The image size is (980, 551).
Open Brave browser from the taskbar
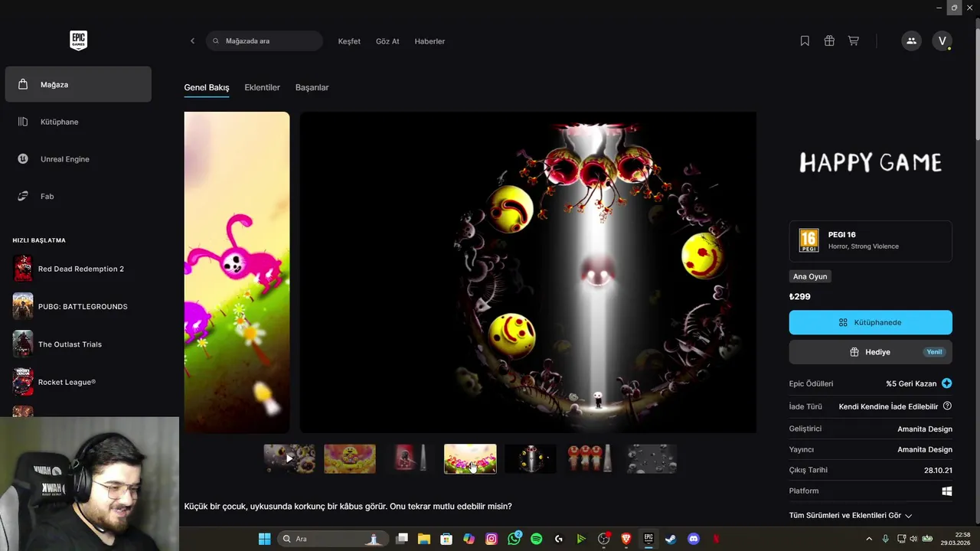626,539
